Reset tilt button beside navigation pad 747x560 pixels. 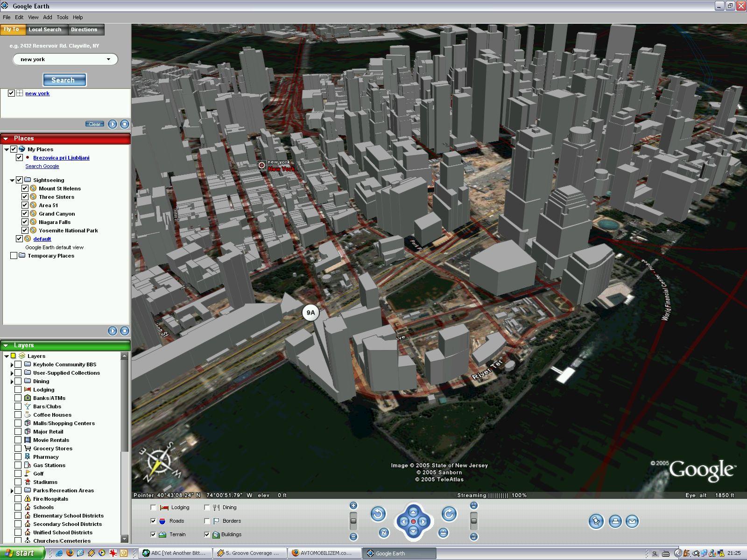pos(444,532)
